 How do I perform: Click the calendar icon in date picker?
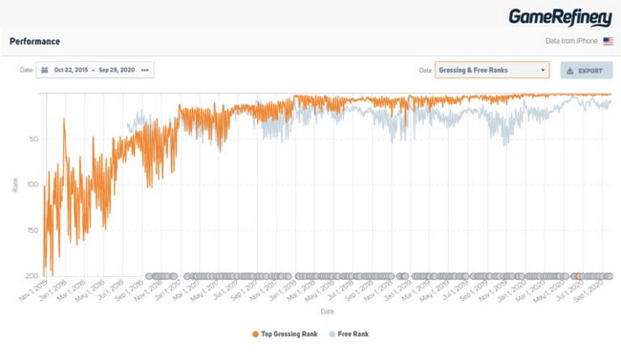tap(45, 70)
